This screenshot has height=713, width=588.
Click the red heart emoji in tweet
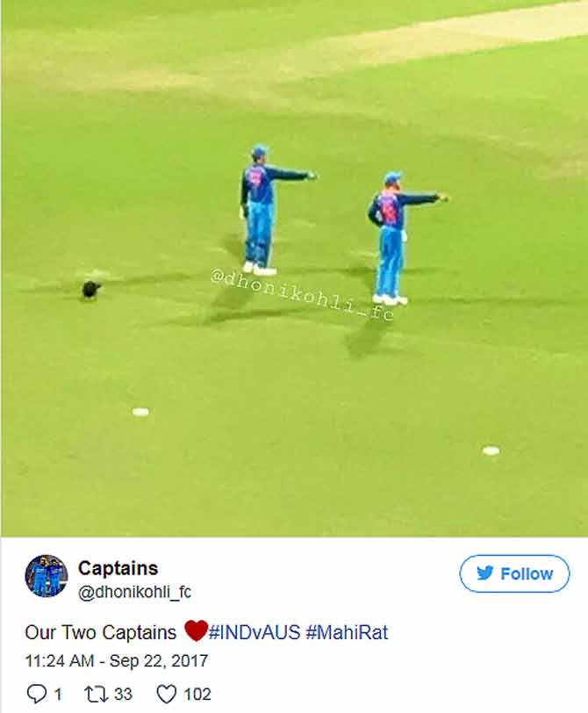point(197,630)
